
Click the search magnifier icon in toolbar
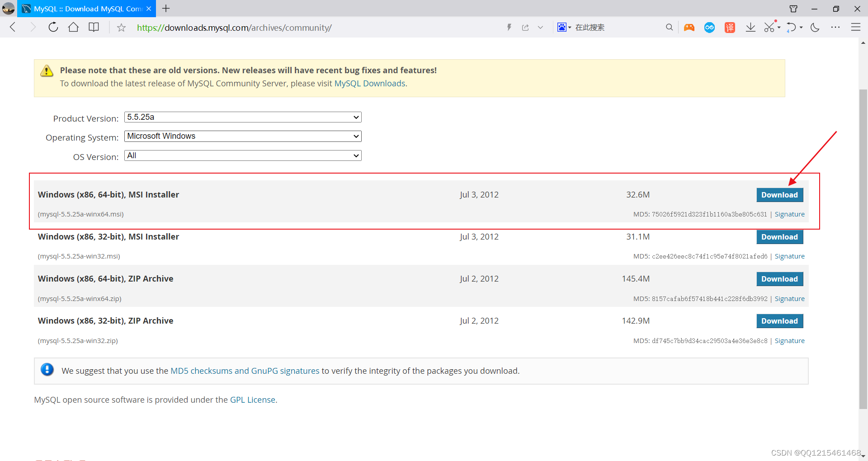(670, 27)
